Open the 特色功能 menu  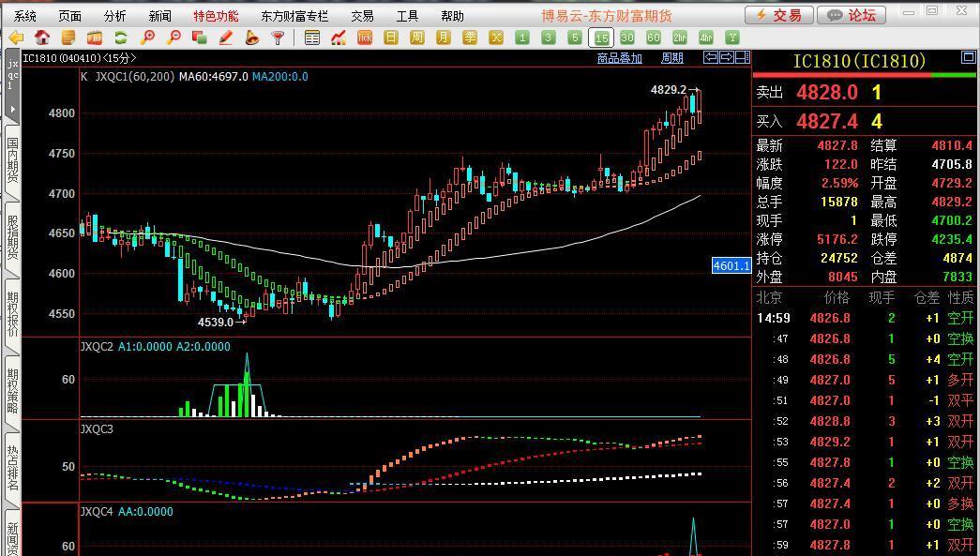(216, 16)
